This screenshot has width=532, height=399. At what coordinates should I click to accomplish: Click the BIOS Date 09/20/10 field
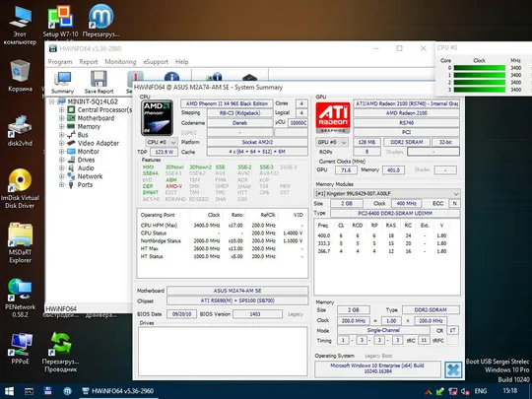(181, 314)
